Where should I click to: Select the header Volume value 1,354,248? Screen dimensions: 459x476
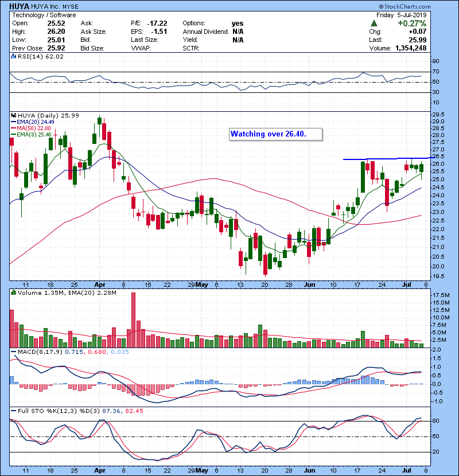pyautogui.click(x=411, y=48)
